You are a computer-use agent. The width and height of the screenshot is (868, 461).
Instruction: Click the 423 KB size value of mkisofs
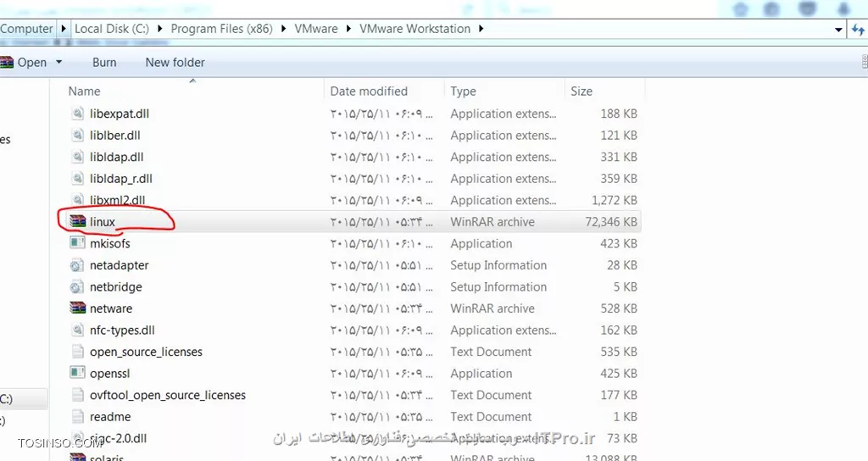tap(619, 243)
